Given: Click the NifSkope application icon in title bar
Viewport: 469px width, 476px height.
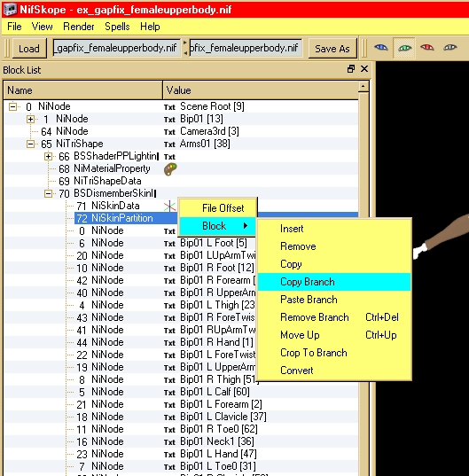Looking at the screenshot, I should [x=10, y=10].
